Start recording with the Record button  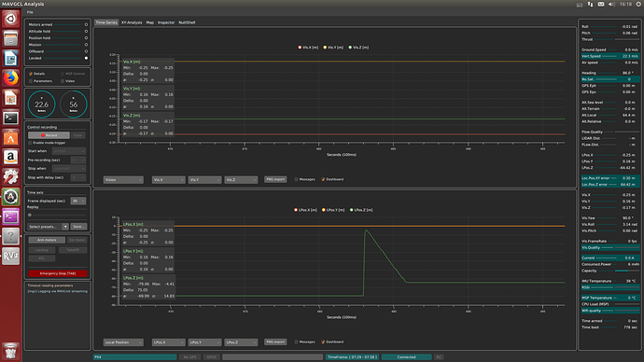(49, 135)
